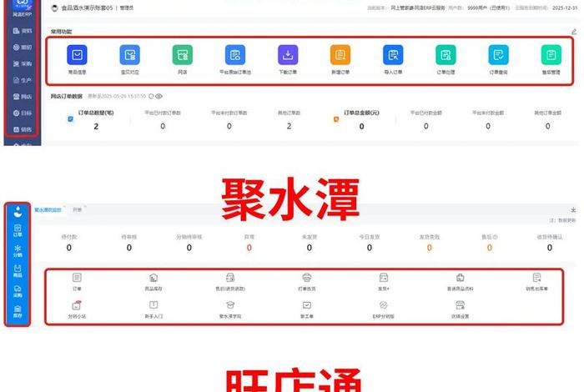Select 订单 in blue 聚水潭 sidebar

(x=18, y=231)
